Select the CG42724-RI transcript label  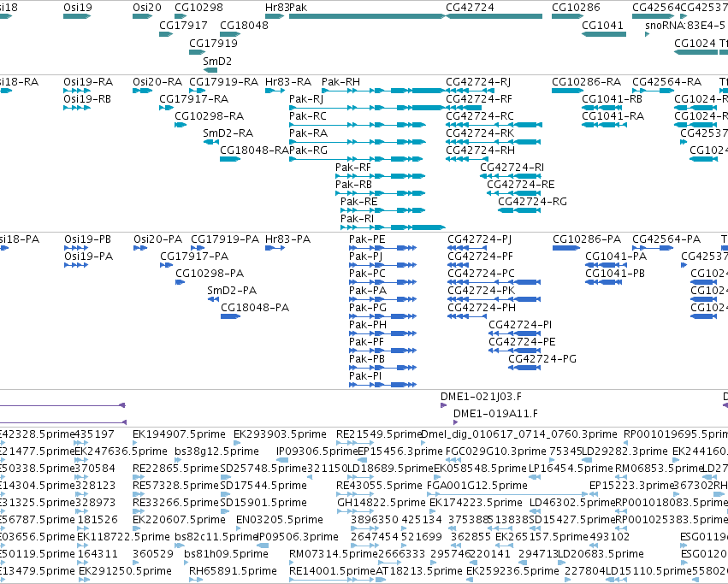tap(512, 168)
